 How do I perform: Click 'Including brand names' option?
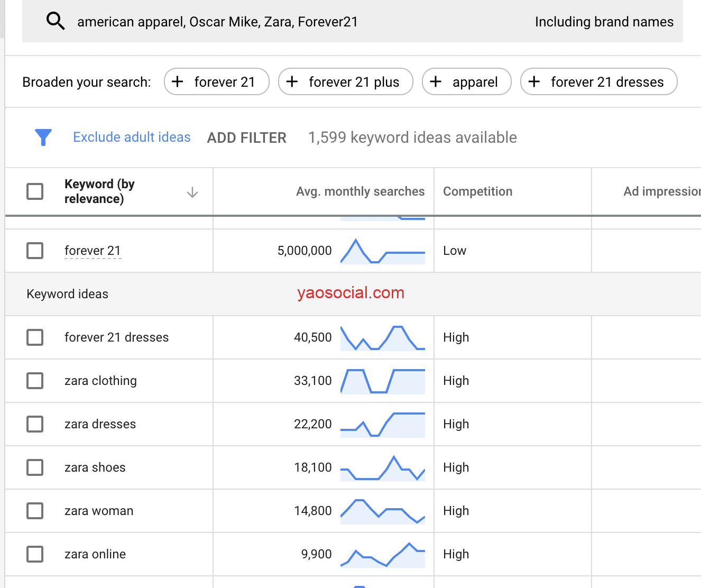pyautogui.click(x=604, y=22)
